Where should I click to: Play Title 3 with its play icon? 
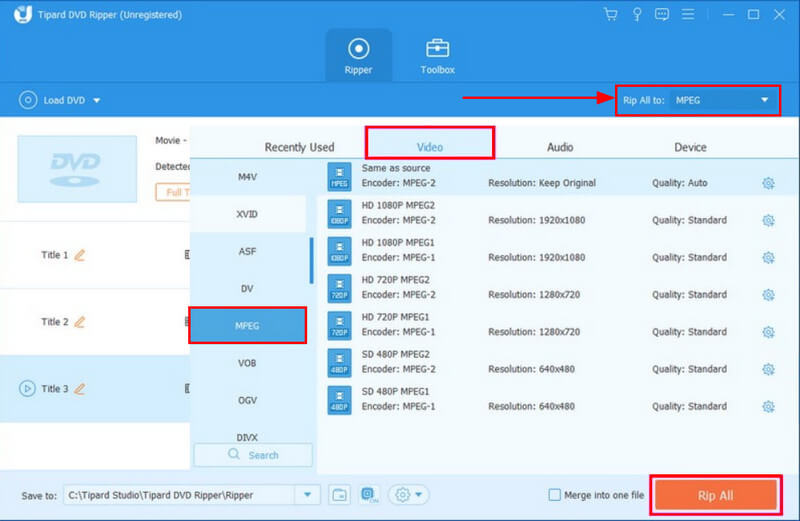pos(26,389)
